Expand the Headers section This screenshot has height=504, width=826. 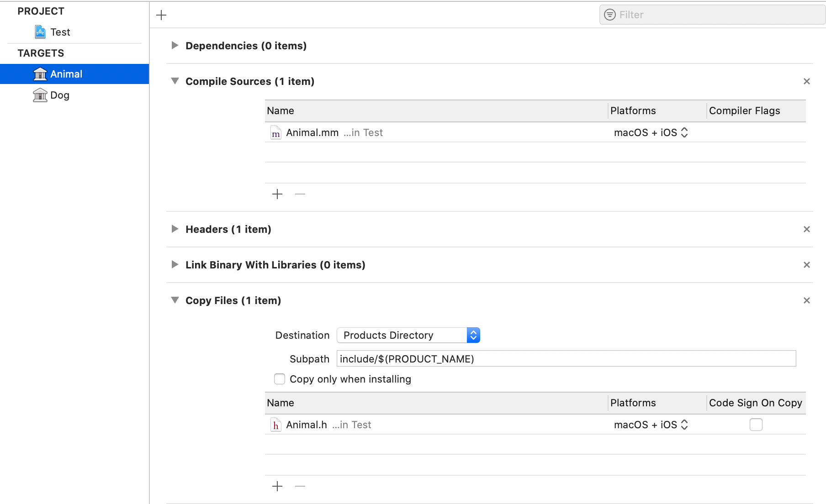tap(175, 229)
